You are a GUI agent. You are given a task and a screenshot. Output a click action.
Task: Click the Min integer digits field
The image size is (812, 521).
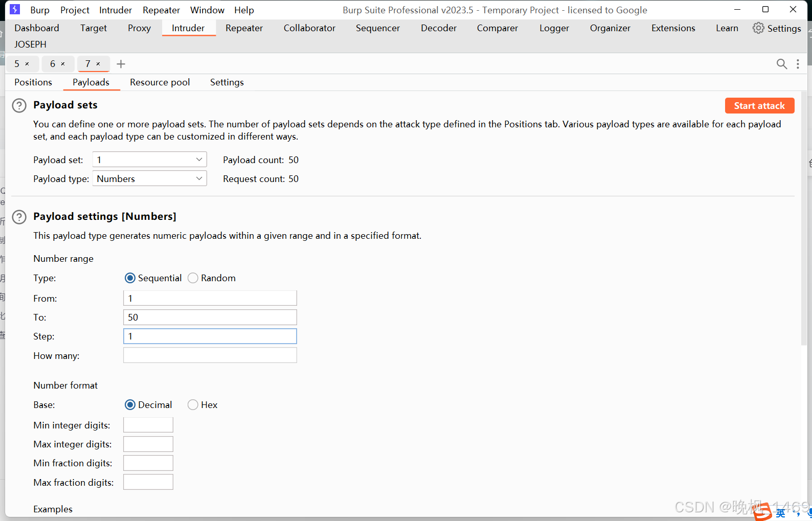pos(148,425)
